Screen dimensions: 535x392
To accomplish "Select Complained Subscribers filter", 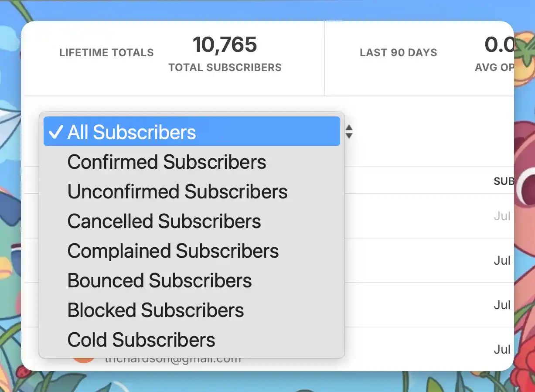I will click(x=173, y=251).
